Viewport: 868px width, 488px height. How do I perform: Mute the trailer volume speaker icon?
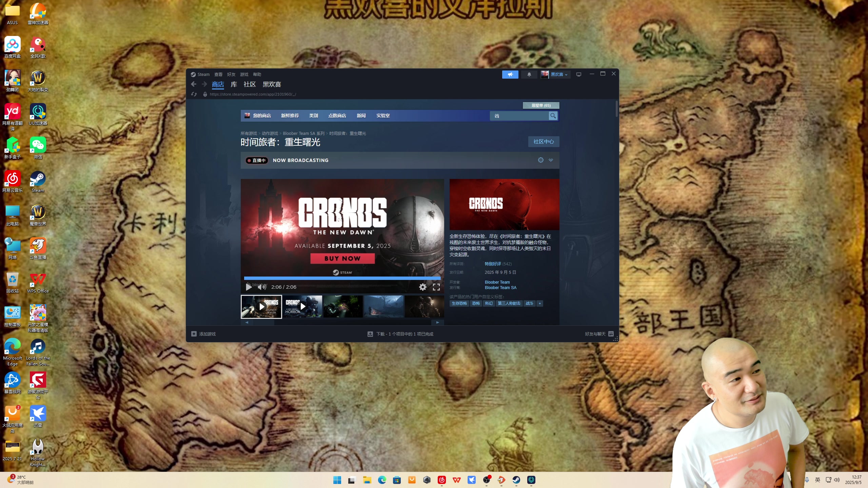click(x=262, y=287)
